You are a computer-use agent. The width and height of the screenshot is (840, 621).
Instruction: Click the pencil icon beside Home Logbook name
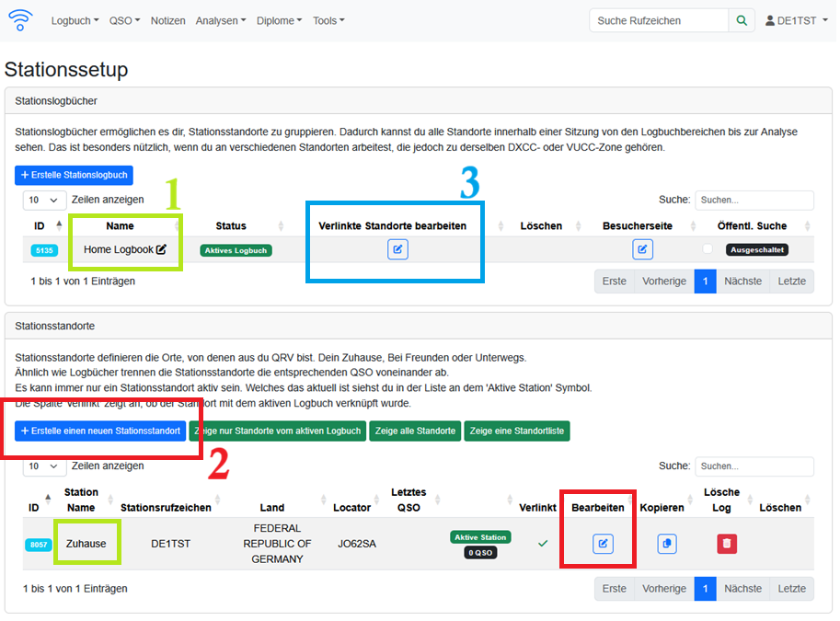(x=162, y=249)
